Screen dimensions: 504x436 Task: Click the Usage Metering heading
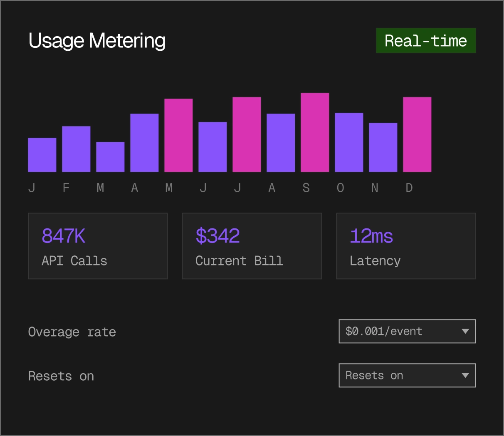click(x=97, y=41)
